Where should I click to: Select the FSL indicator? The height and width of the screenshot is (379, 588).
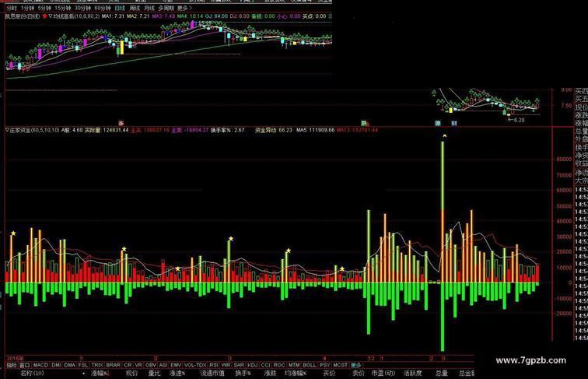coord(83,365)
